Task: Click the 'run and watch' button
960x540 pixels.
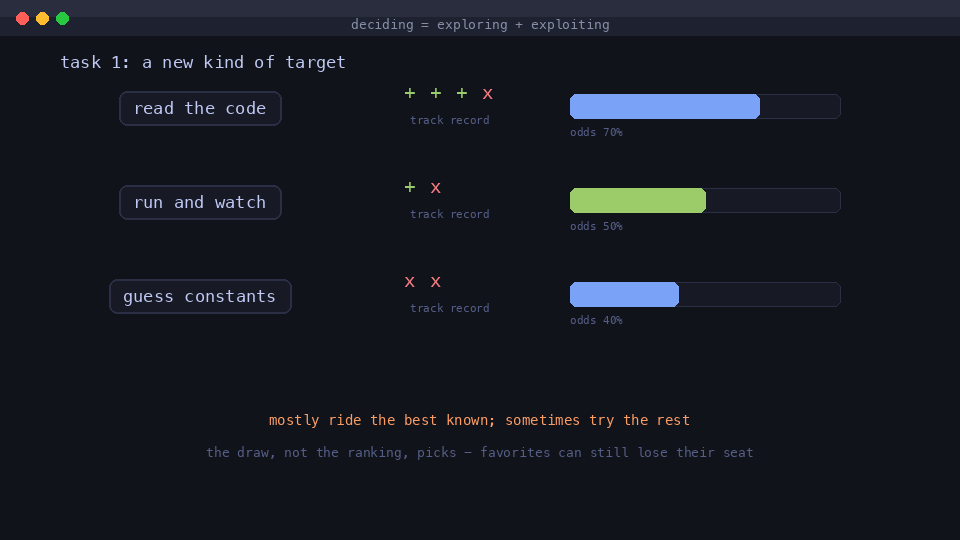Action: click(x=200, y=203)
